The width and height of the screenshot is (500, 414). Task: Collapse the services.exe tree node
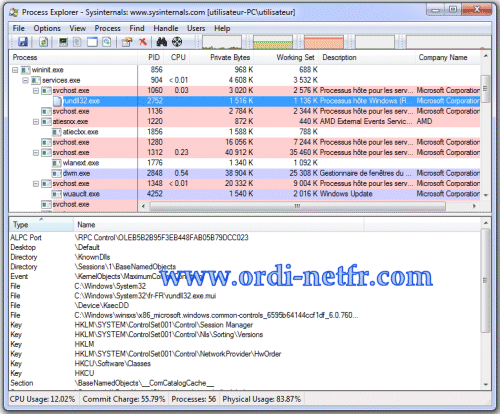(x=25, y=80)
